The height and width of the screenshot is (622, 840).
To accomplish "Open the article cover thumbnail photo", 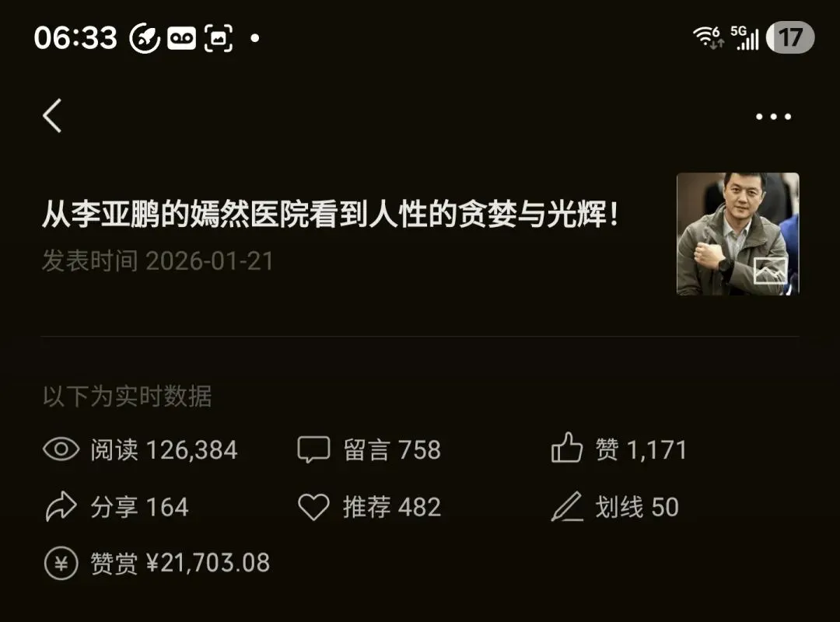I will click(x=737, y=233).
